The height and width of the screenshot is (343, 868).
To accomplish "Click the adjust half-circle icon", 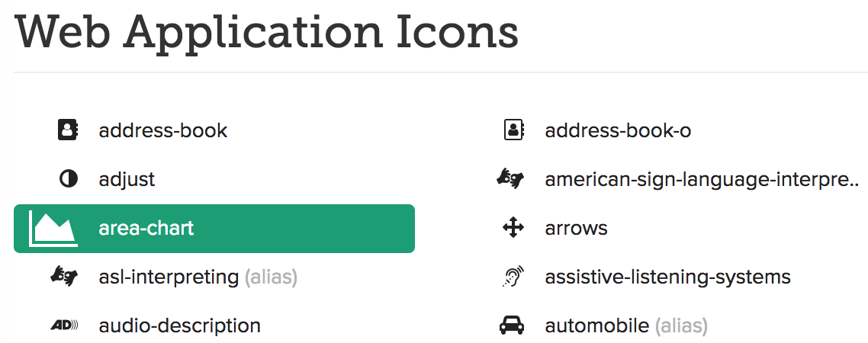I will tap(69, 179).
